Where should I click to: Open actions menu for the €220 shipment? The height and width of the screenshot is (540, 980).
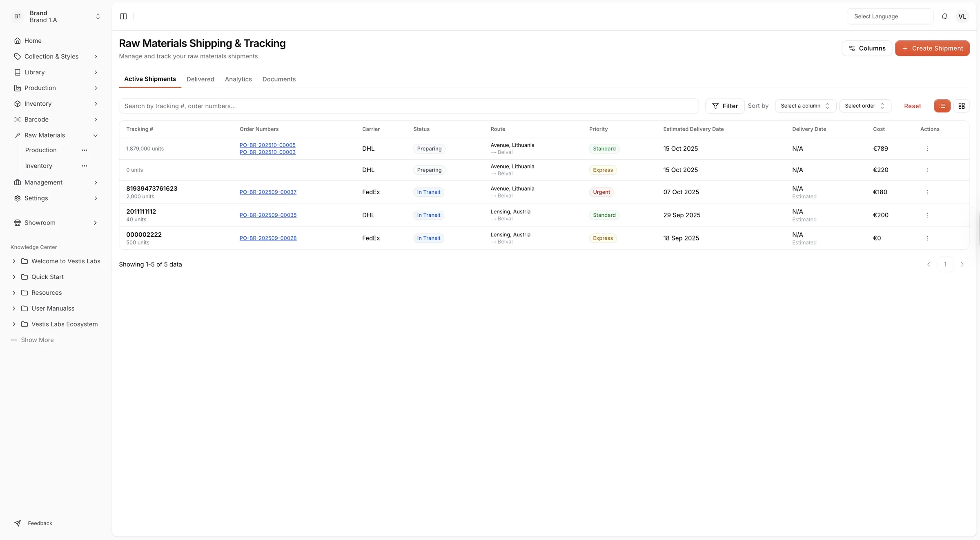[x=927, y=170]
